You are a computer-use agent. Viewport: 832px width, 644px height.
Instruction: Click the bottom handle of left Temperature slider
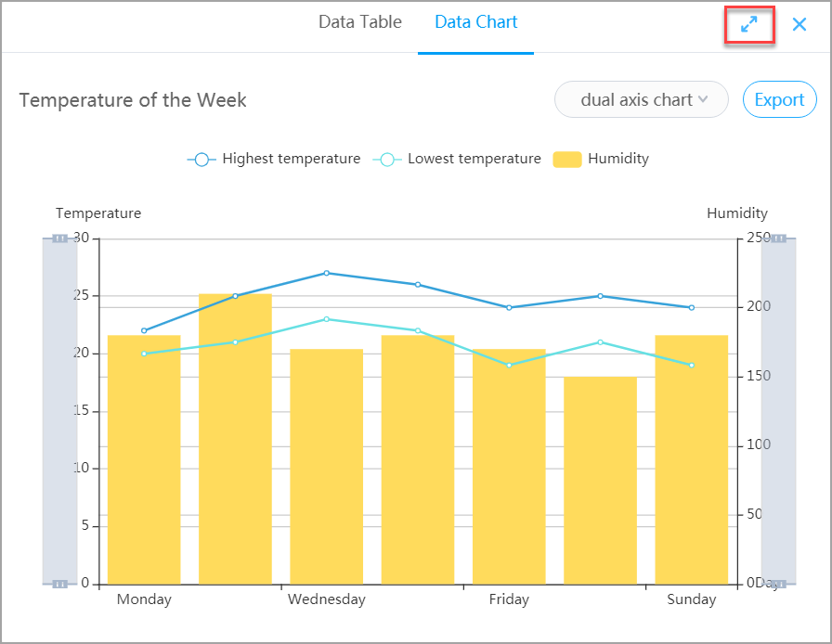point(59,584)
